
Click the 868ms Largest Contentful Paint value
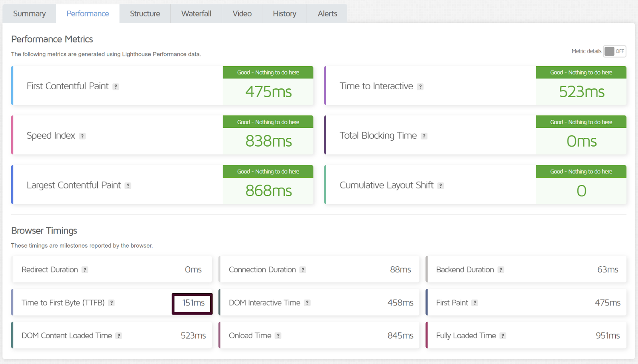pos(268,190)
